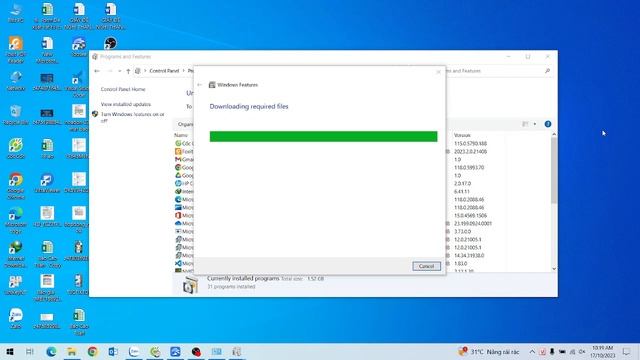Open Google Chrome desktop shortcut

(x=16, y=186)
